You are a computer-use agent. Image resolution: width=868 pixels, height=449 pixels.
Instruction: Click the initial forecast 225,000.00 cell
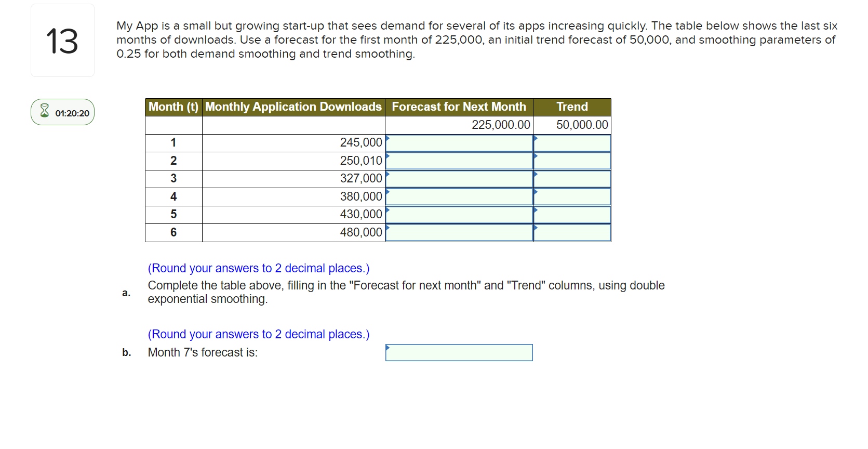[459, 125]
